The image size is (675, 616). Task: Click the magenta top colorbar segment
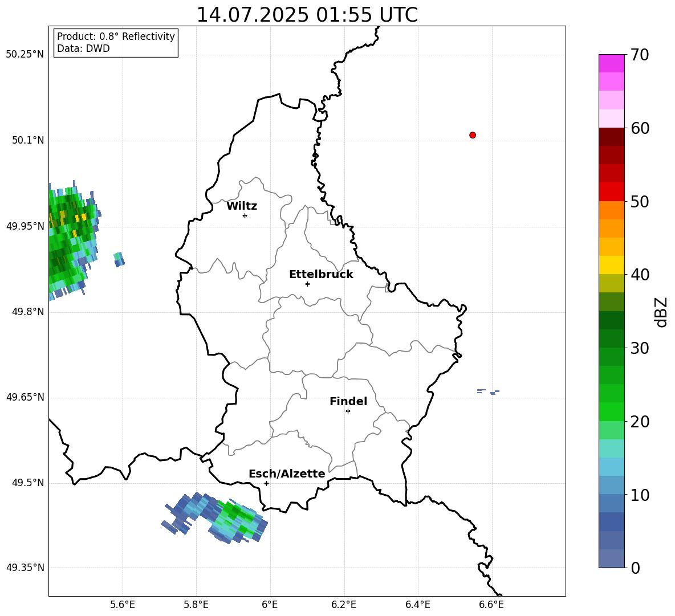[611, 63]
